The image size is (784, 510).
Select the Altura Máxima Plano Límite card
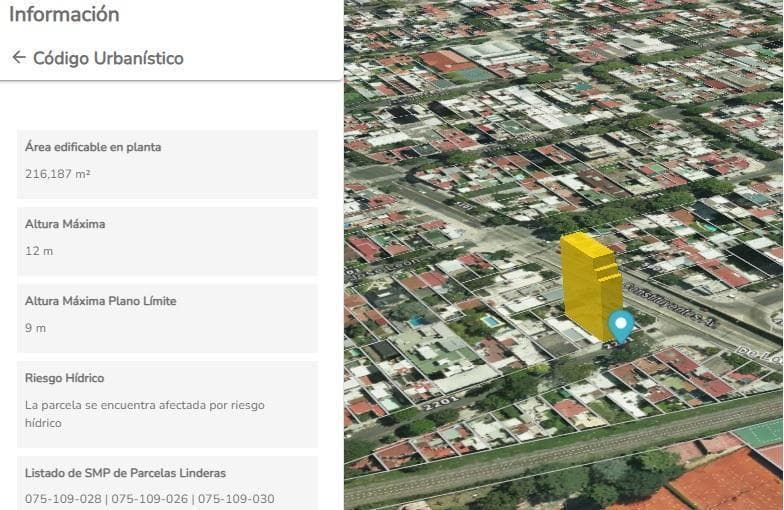[167, 317]
